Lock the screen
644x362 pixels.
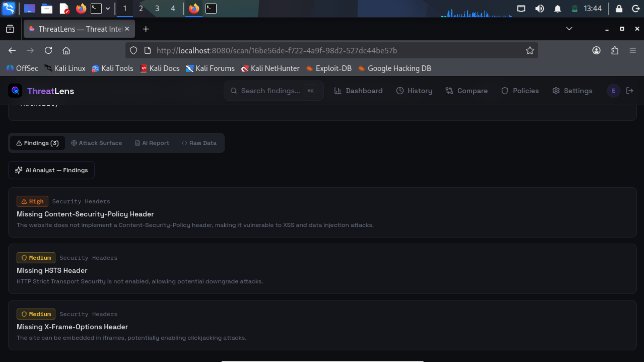[619, 8]
